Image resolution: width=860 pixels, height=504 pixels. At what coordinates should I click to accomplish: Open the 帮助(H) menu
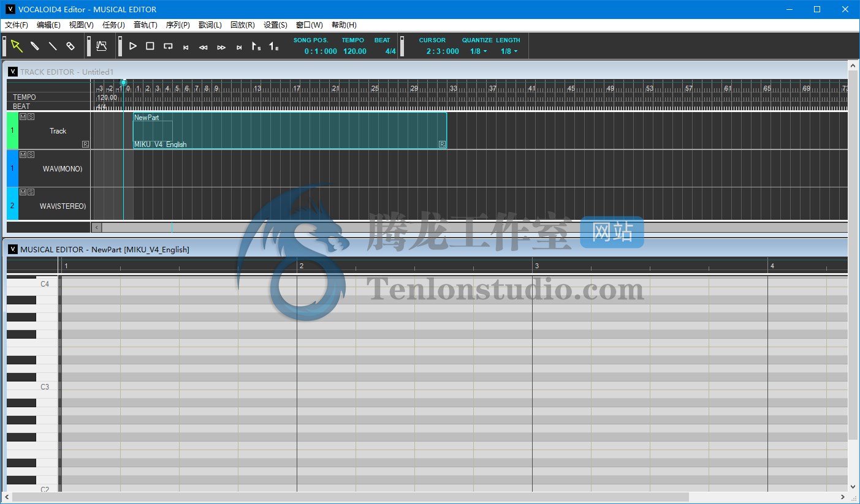[344, 25]
